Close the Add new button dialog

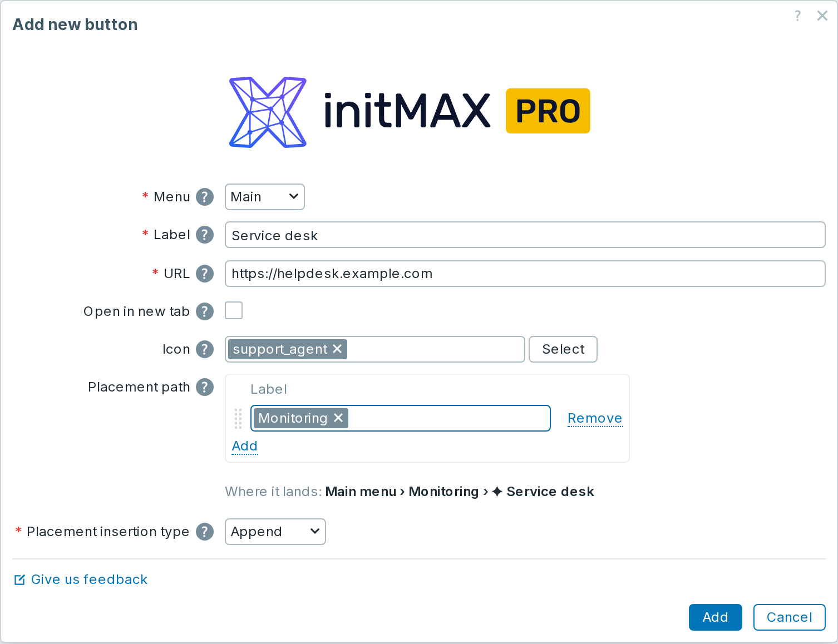[822, 16]
